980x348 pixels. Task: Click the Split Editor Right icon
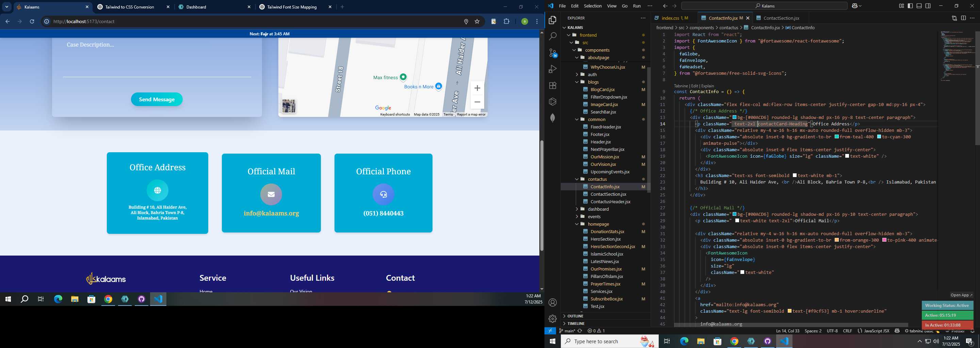(963, 18)
